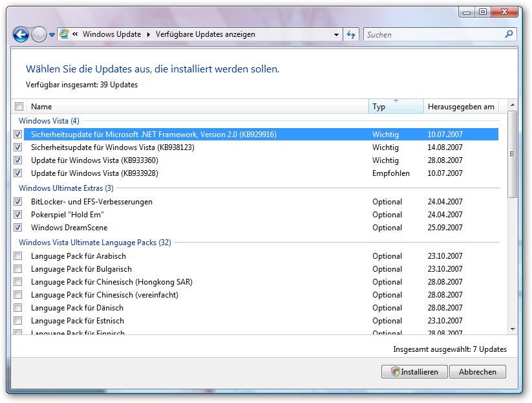The width and height of the screenshot is (532, 403).
Task: Open the double-chevron breadcrumb overflow
Action: tap(75, 34)
